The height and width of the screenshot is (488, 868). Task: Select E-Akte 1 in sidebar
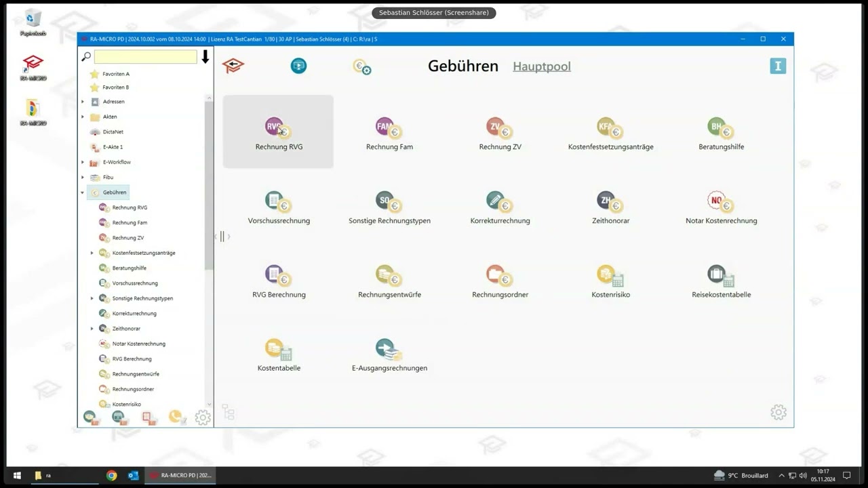click(113, 147)
